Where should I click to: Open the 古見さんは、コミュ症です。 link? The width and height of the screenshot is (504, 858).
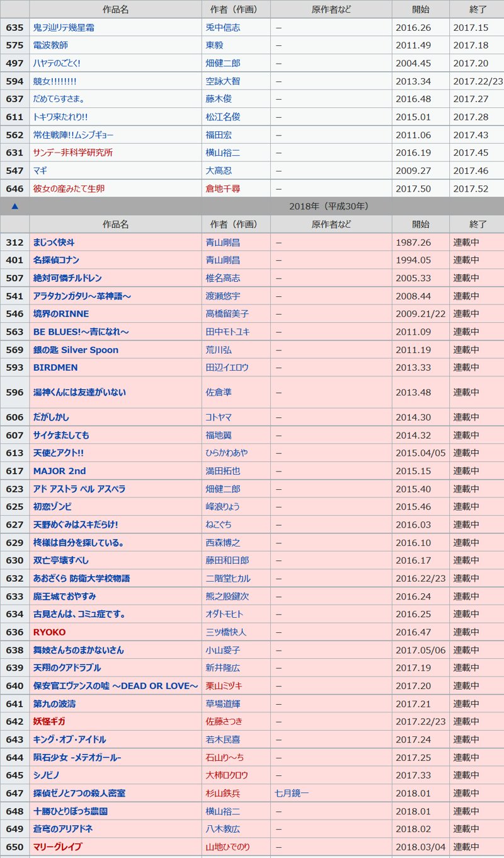79,614
